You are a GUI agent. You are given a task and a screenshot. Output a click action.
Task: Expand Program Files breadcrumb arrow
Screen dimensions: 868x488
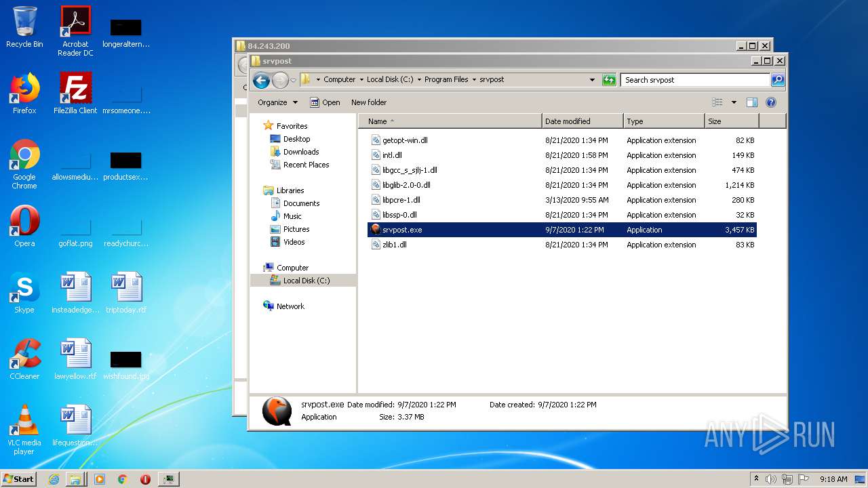[474, 80]
